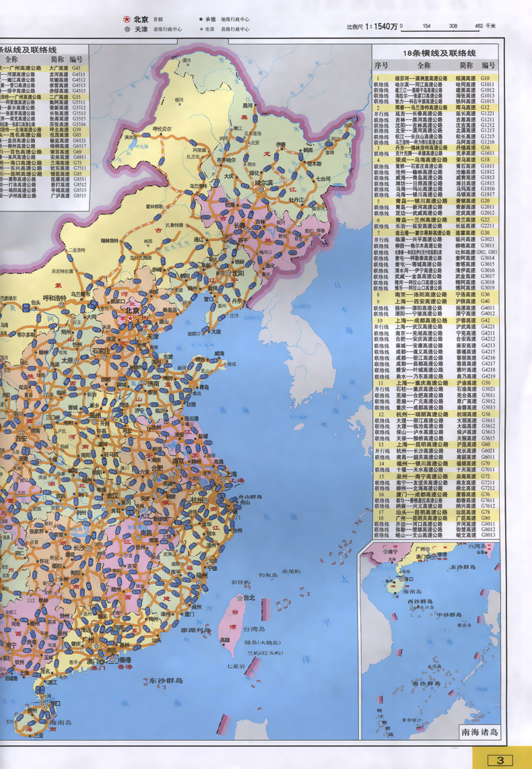This screenshot has width=532, height=769.
Task: Click the route code 'G12' for 珲乌高速
Action: [x=485, y=108]
